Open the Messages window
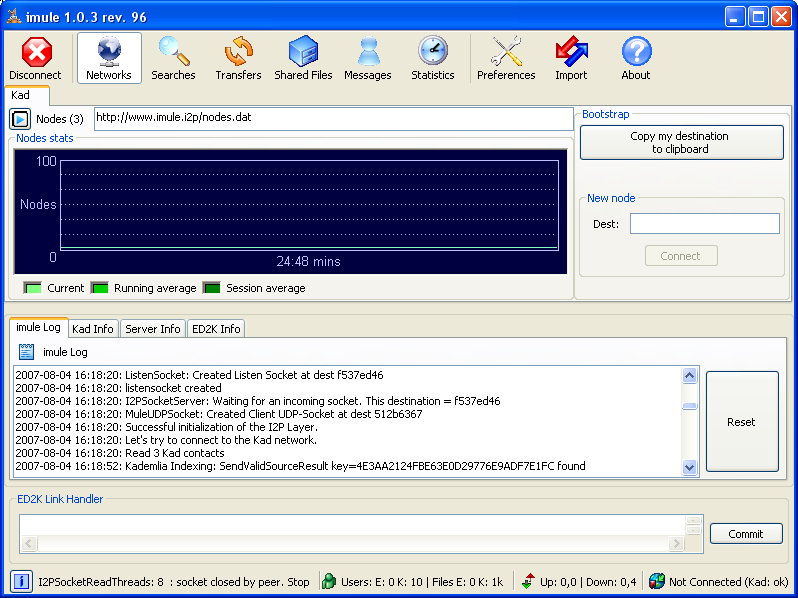Viewport: 798px width, 598px height. point(367,58)
